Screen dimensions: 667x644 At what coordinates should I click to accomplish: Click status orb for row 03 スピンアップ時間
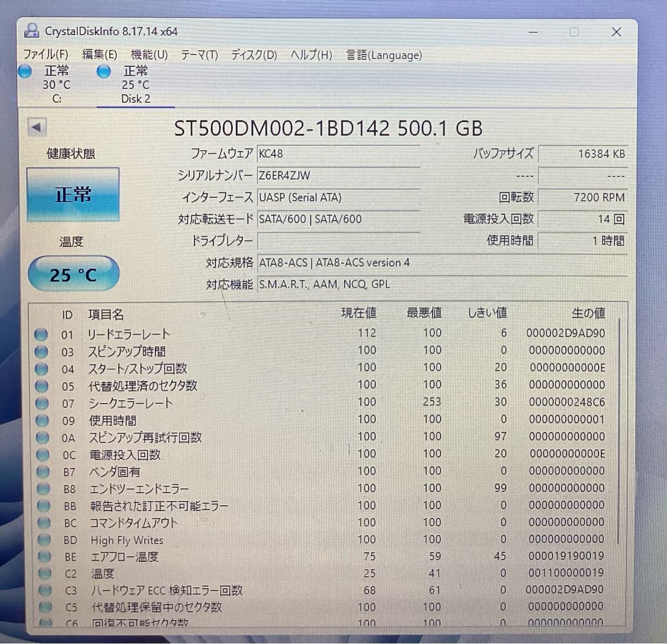coord(42,352)
